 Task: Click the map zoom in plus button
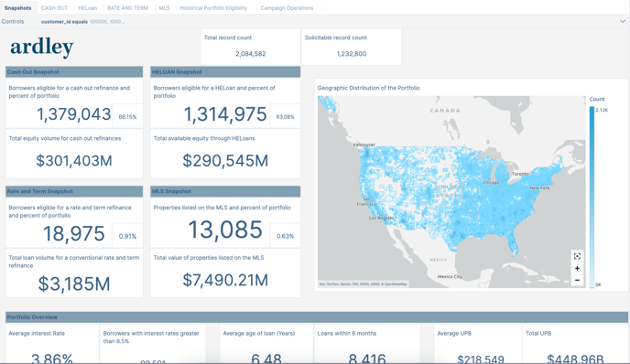577,269
